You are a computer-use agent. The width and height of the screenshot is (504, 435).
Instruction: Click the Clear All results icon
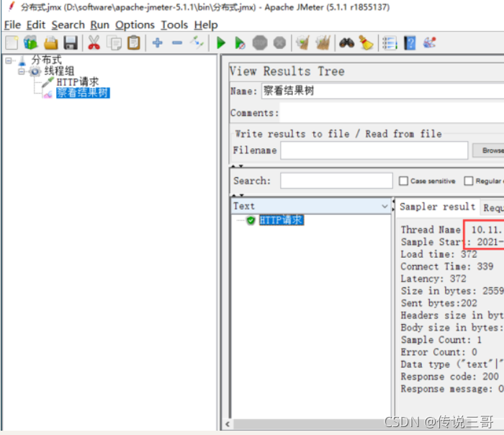[323, 42]
